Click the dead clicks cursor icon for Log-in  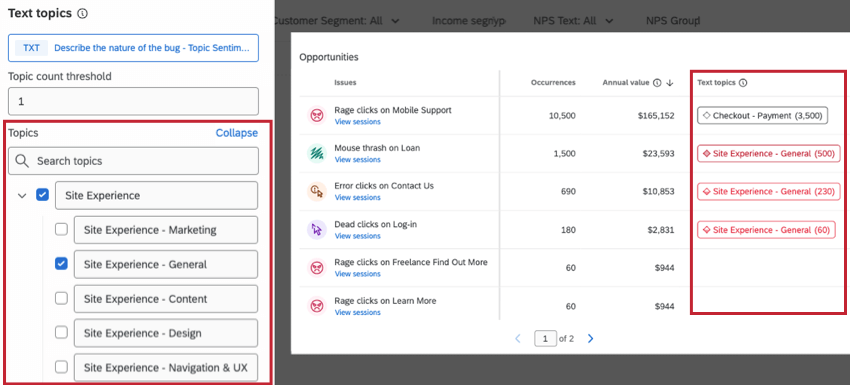pos(316,229)
